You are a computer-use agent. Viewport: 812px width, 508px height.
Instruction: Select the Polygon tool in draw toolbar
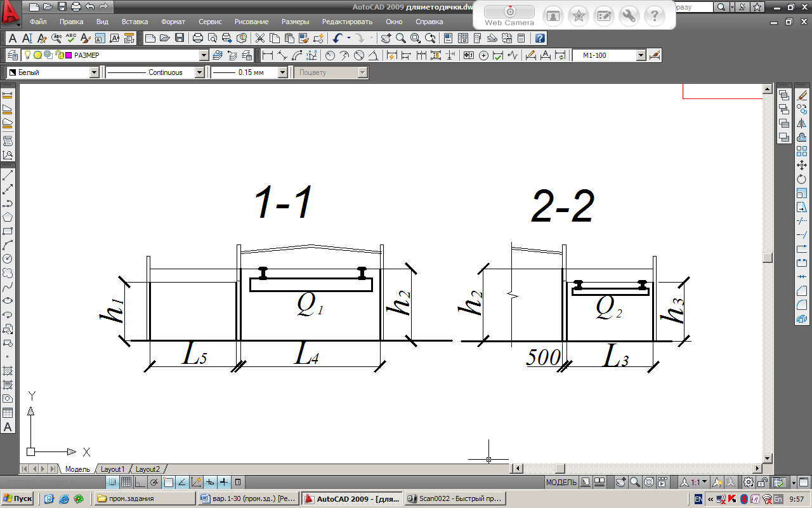[8, 217]
